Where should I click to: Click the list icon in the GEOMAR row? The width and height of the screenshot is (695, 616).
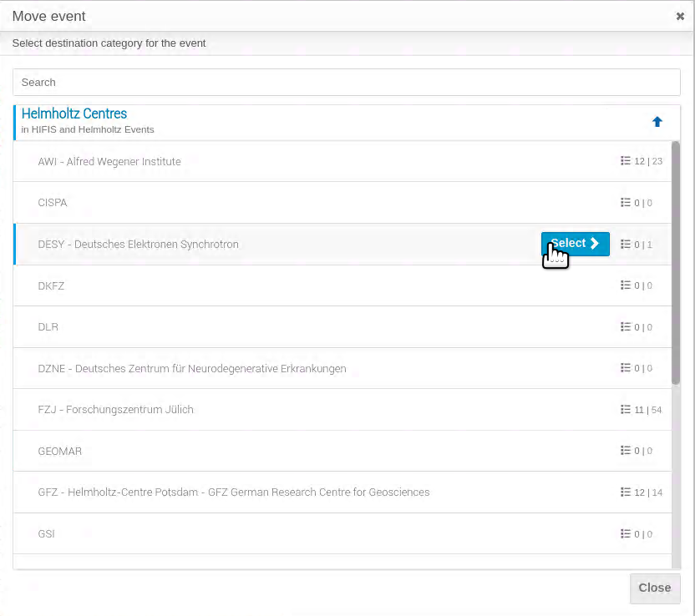click(625, 451)
